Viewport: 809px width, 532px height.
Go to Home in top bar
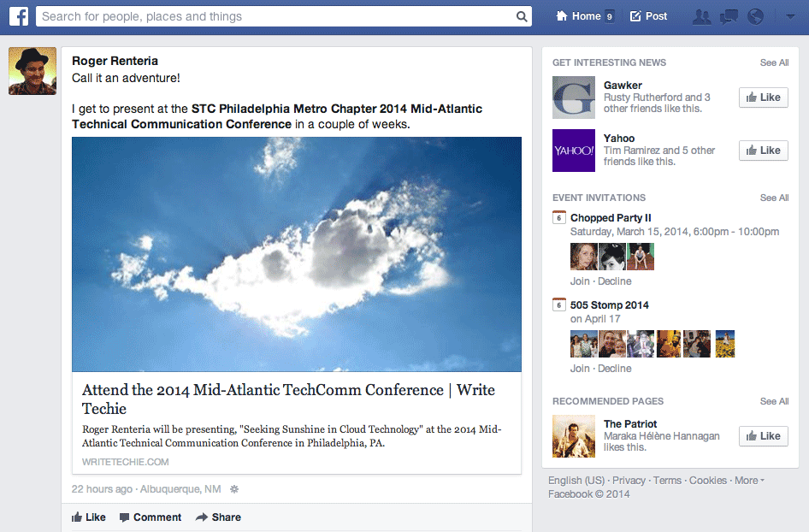point(585,16)
